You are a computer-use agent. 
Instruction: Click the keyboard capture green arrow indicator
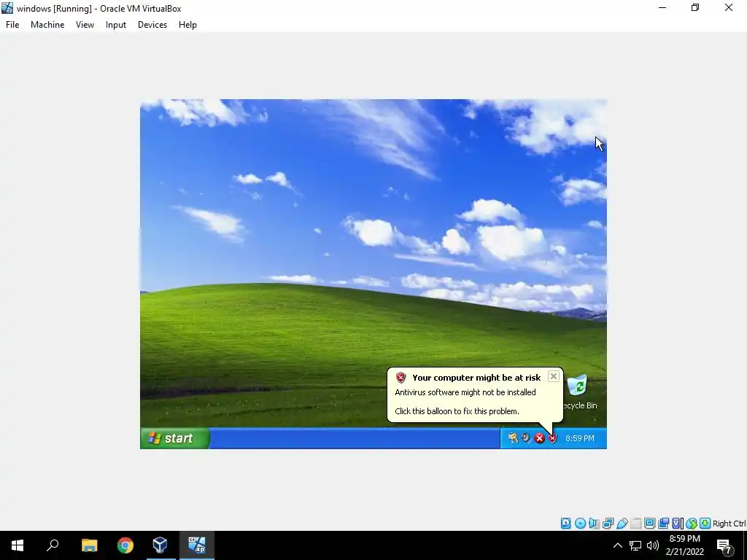click(705, 524)
